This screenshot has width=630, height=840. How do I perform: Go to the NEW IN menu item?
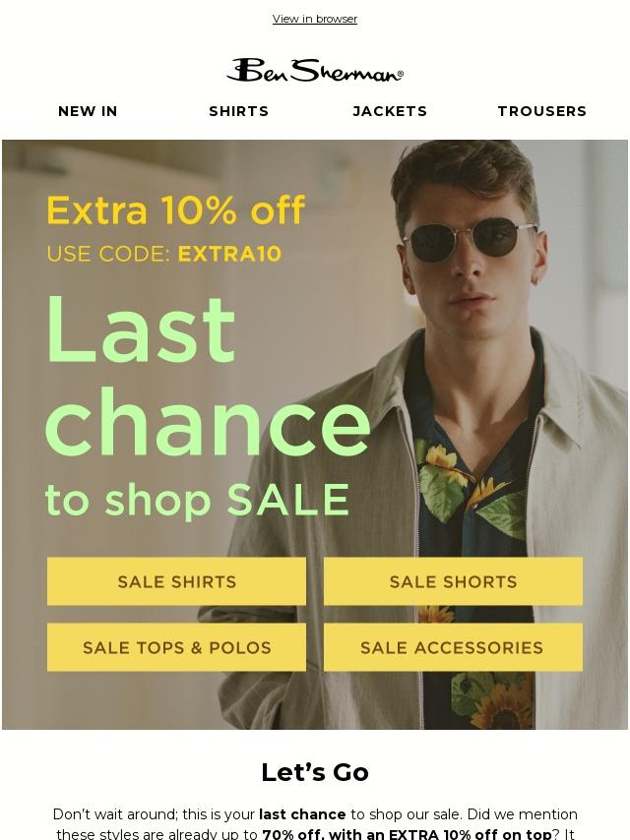[x=88, y=111]
